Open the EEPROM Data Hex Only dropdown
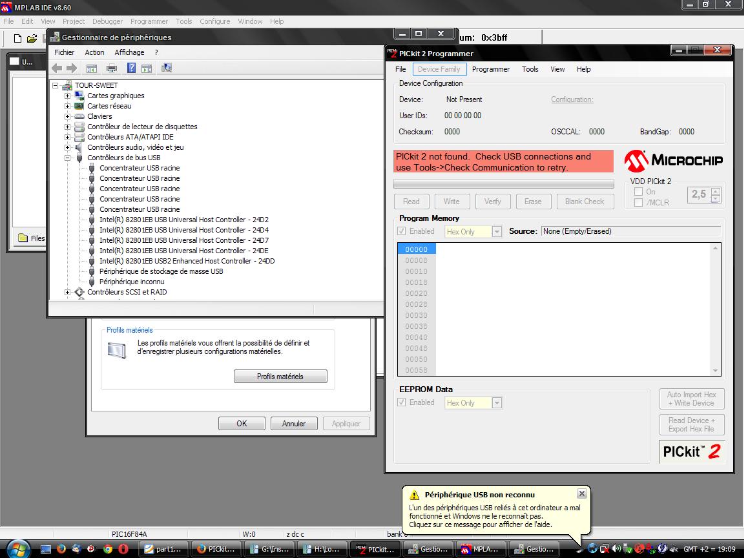The height and width of the screenshot is (560, 748). [497, 404]
